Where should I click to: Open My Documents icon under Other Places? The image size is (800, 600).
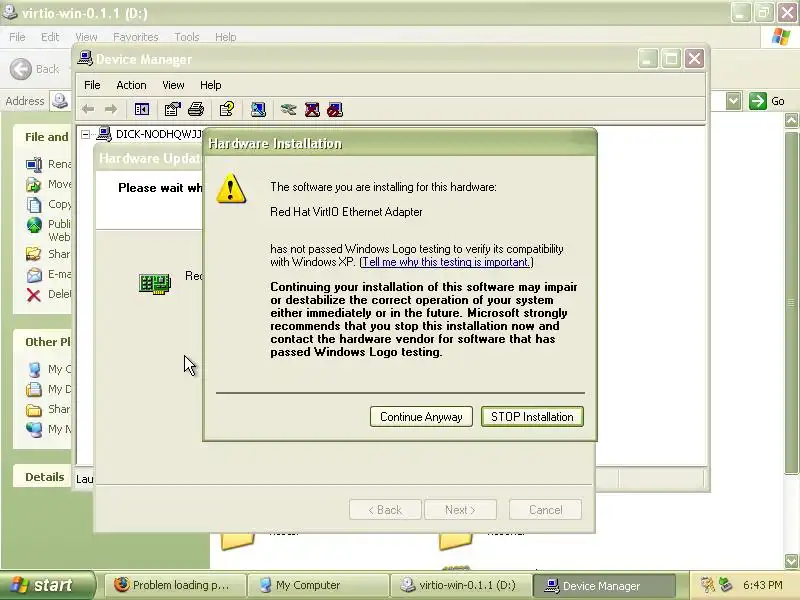coord(34,389)
